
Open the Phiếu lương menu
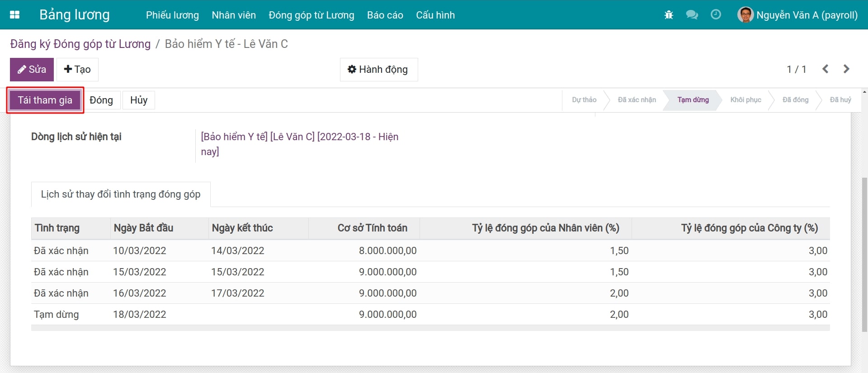tap(172, 15)
